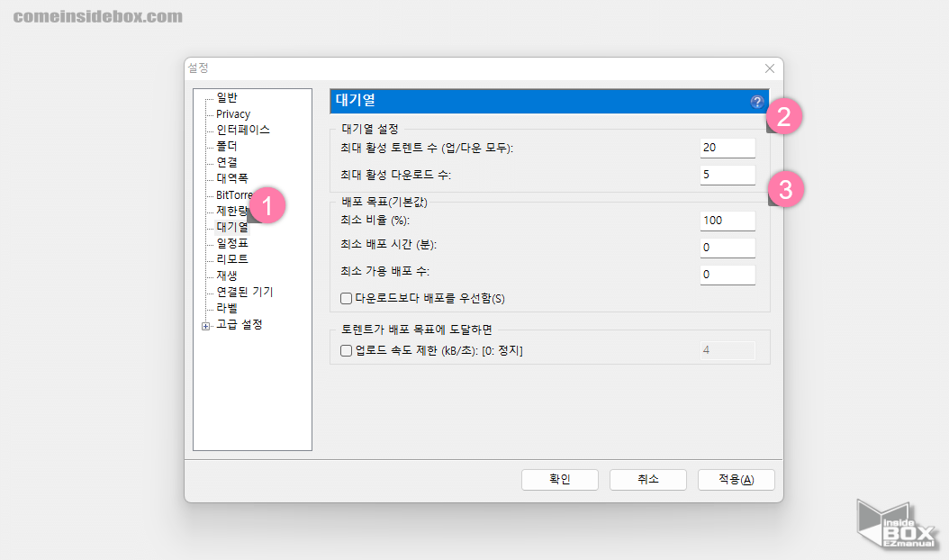Screen dimensions: 949x560
Task: Open 라벨 settings page
Action: (227, 308)
